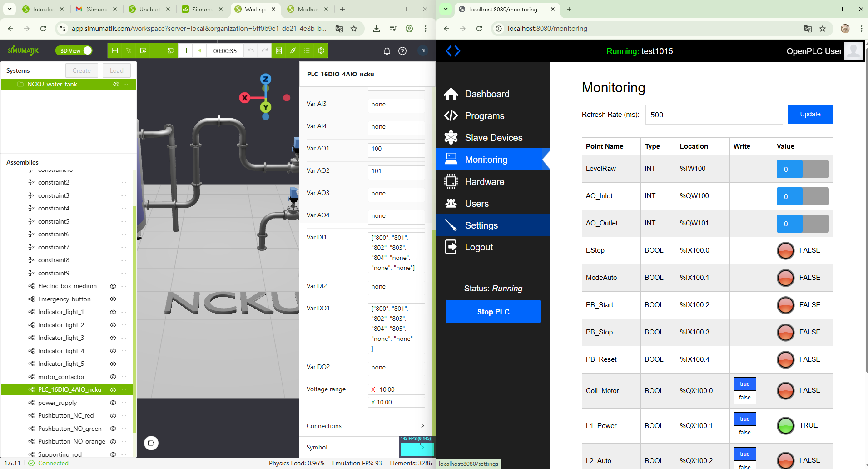Toggle the 3D View switch
Screen dimensions: 868x469
coord(74,50)
